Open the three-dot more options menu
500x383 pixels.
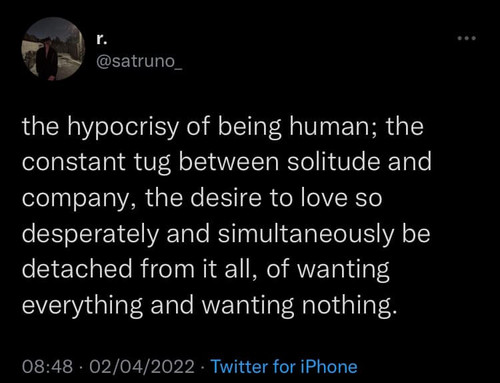(x=467, y=38)
